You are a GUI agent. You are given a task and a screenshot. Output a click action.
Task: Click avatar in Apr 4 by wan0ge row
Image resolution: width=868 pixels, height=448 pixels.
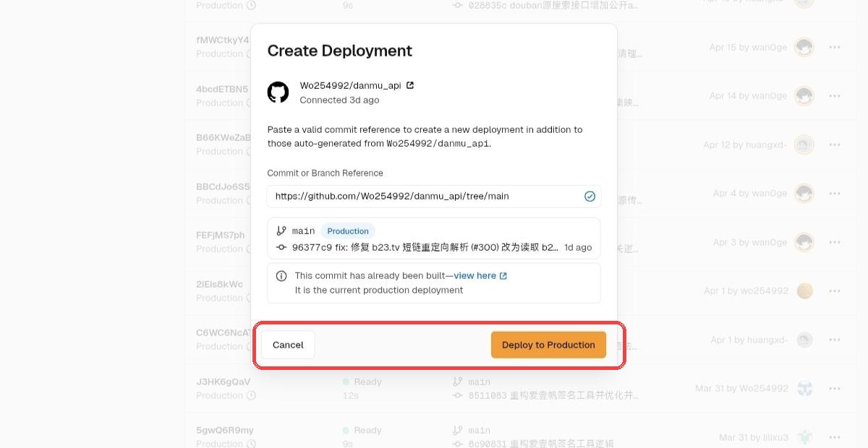point(804,194)
